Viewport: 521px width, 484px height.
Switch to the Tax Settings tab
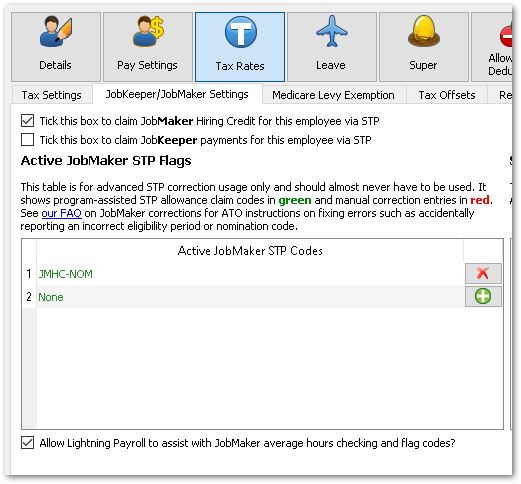tap(52, 95)
